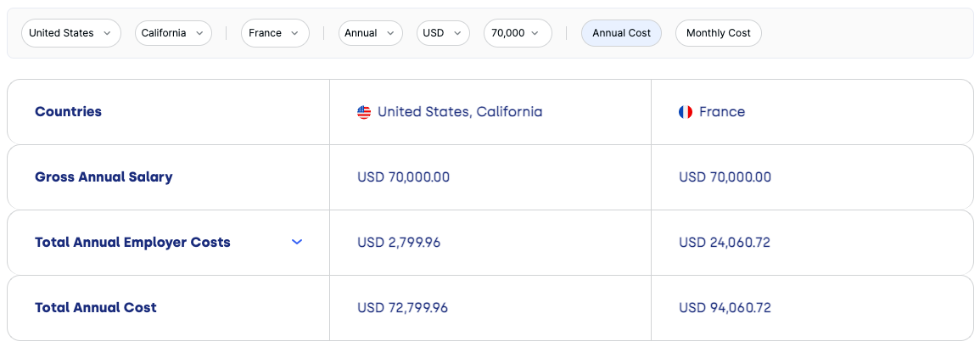This screenshot has height=347, width=980.
Task: Open the United States country dropdown
Action: (70, 33)
